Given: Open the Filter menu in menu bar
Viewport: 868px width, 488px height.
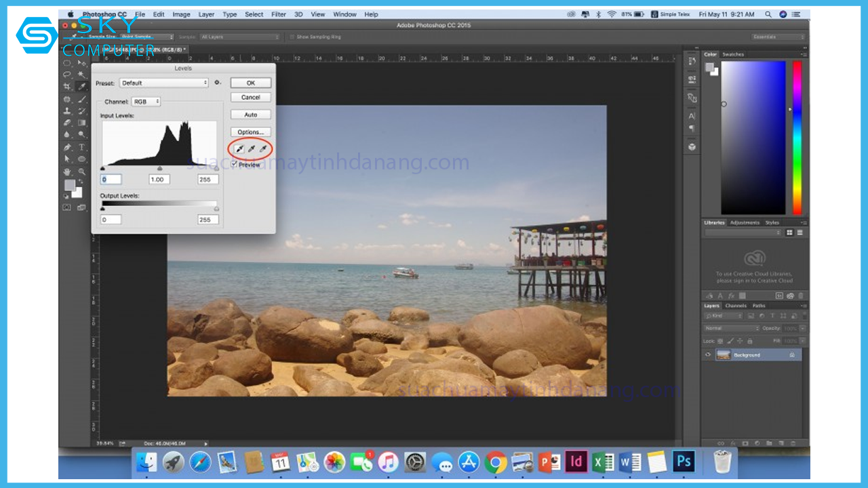Looking at the screenshot, I should (278, 14).
